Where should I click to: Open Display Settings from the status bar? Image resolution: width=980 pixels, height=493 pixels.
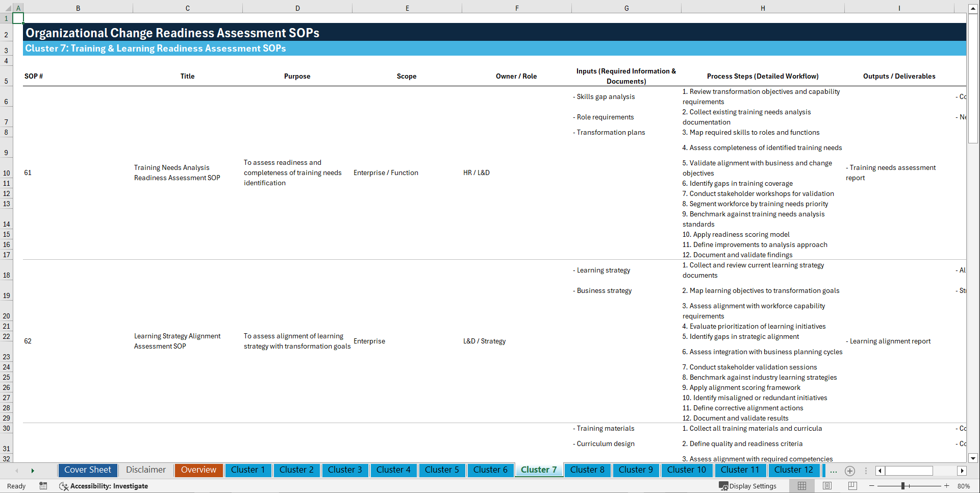point(748,486)
